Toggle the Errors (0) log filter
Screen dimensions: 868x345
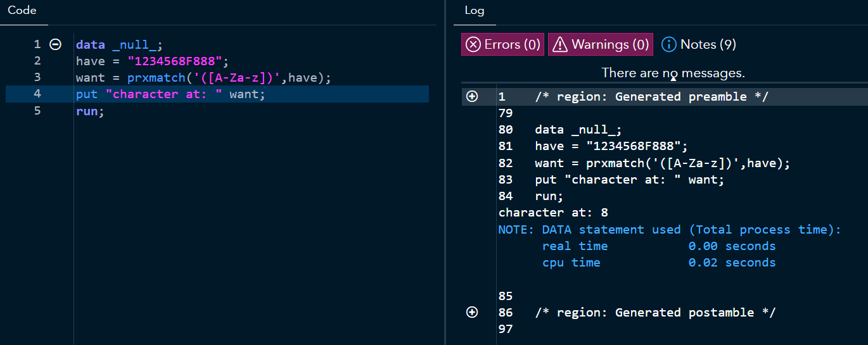tap(502, 44)
